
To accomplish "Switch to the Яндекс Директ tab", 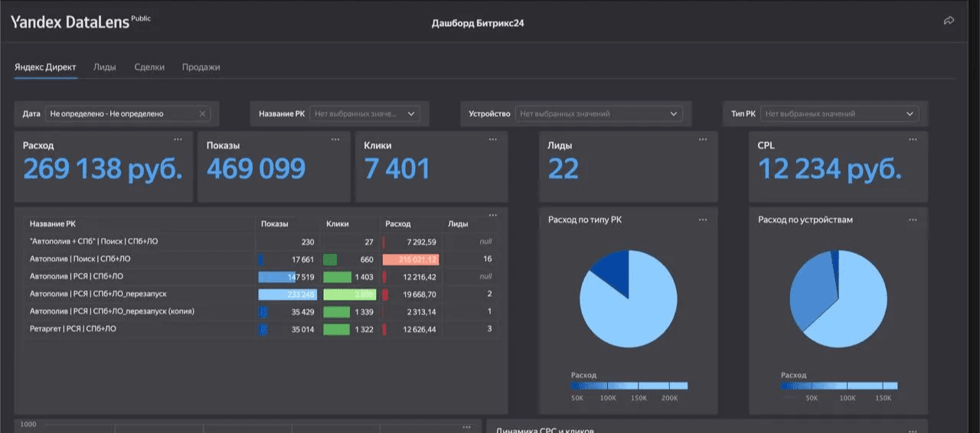I will tap(45, 67).
